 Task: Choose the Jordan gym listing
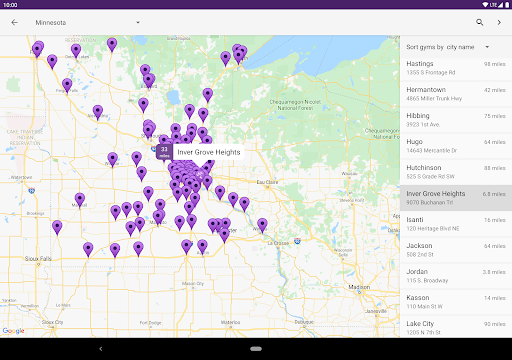[x=456, y=276]
